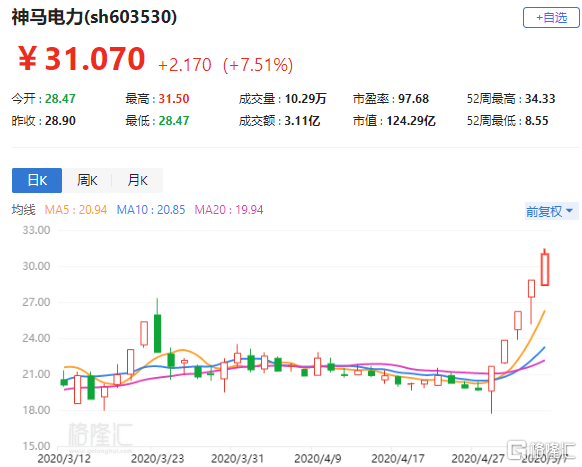Screen dimensions: 582x467
Task: Click the day high value 31.50
Action: tap(174, 99)
